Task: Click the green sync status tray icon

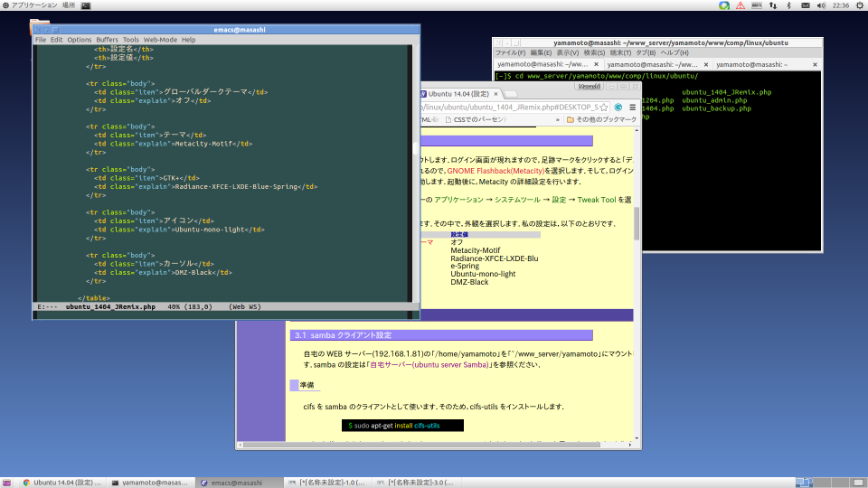Action: click(723, 5)
